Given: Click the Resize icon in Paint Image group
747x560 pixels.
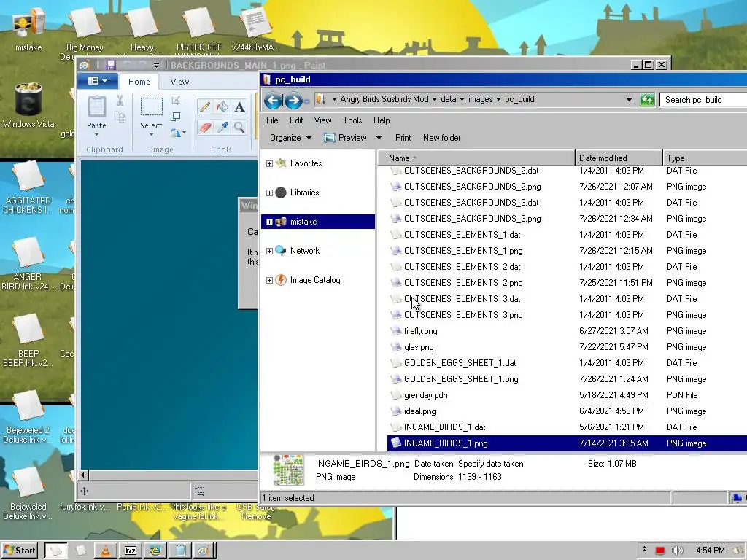Looking at the screenshot, I should tap(175, 117).
